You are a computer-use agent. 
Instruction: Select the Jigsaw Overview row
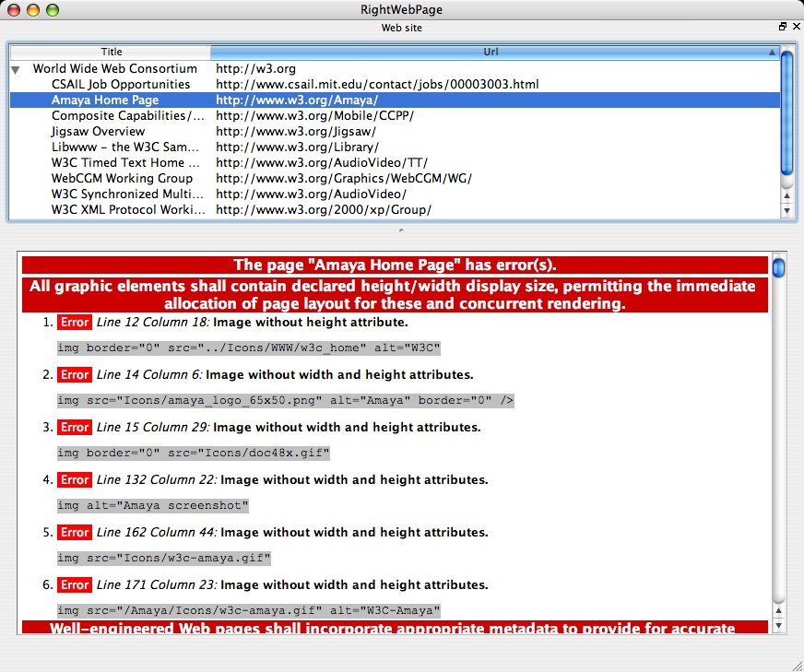pos(395,131)
